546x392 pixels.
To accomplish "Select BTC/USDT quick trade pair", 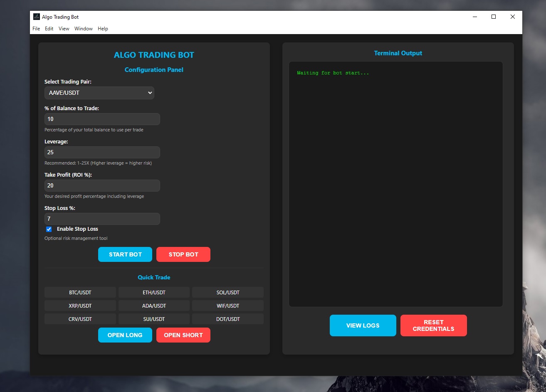I will coord(80,293).
